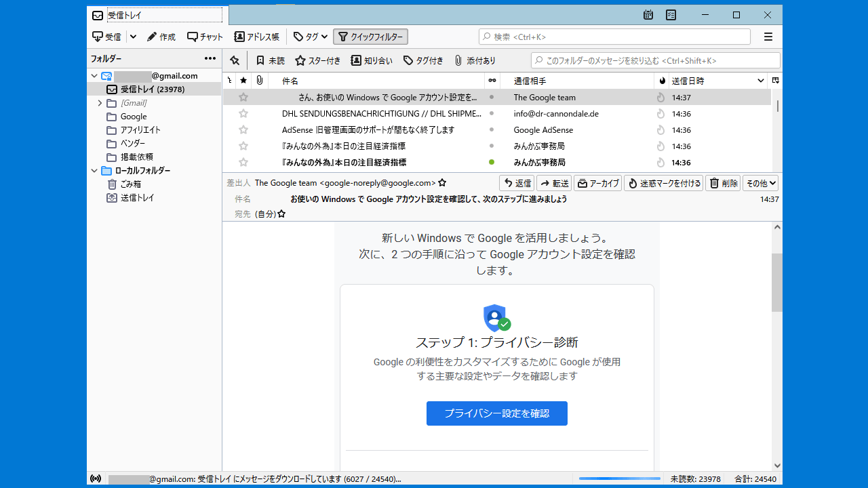The width and height of the screenshot is (868, 488).
Task: Open the hamburger application menu
Action: pyautogui.click(x=768, y=37)
